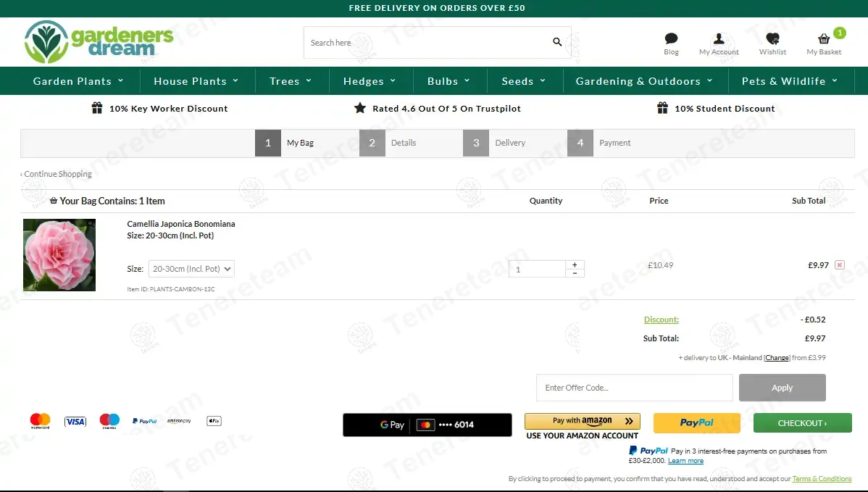The width and height of the screenshot is (868, 492).
Task: Click Change delivery location link
Action: pos(777,357)
